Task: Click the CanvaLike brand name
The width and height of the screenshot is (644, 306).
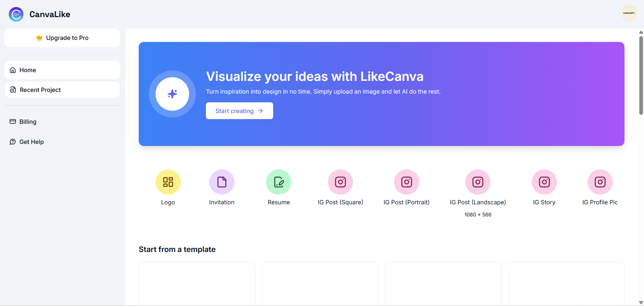Action: [50, 14]
